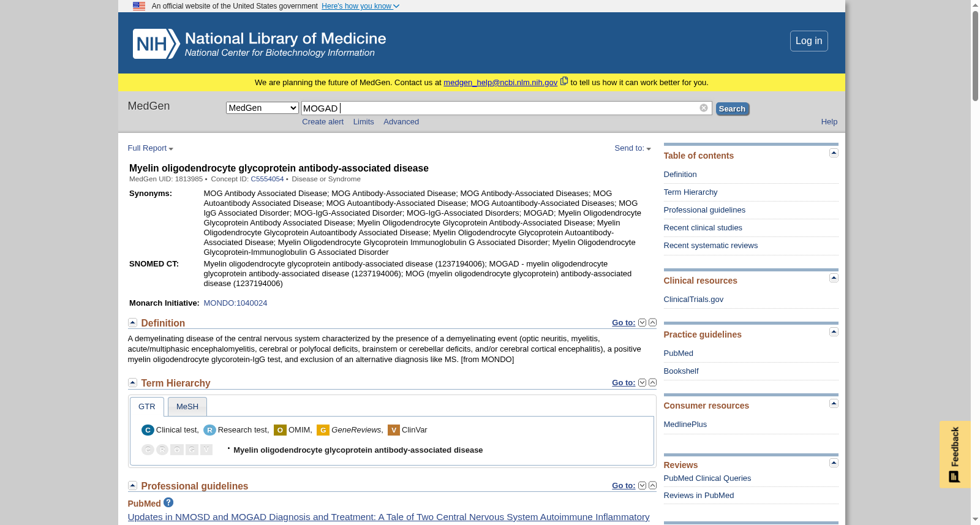Open the PubMed Clinical Queries link
The width and height of the screenshot is (980, 525).
click(x=707, y=478)
